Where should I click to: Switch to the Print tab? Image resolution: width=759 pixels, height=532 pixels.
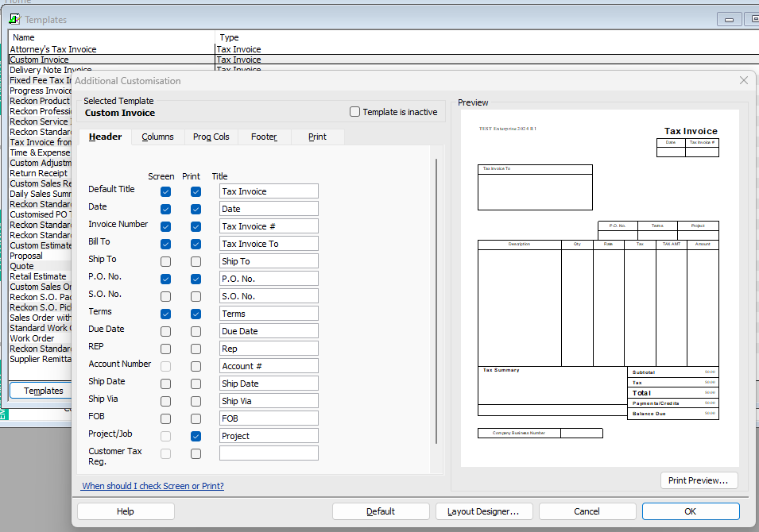point(318,137)
